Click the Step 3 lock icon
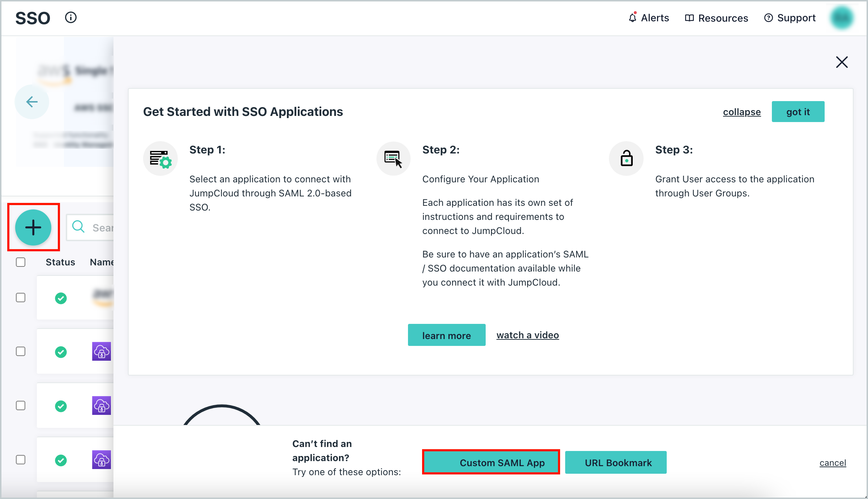Viewport: 868px width, 499px height. point(626,159)
